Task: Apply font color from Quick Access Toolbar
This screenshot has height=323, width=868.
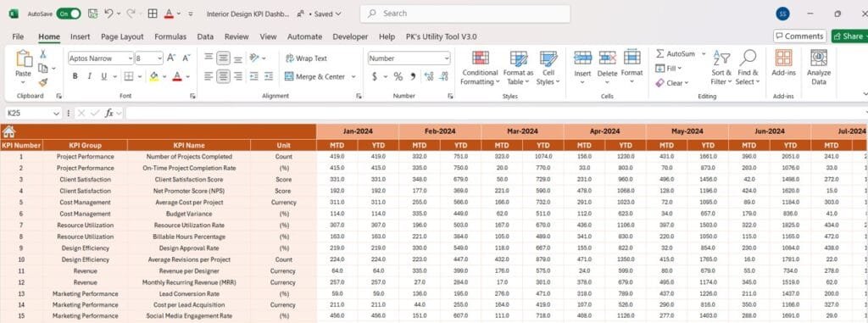Action: point(170,14)
